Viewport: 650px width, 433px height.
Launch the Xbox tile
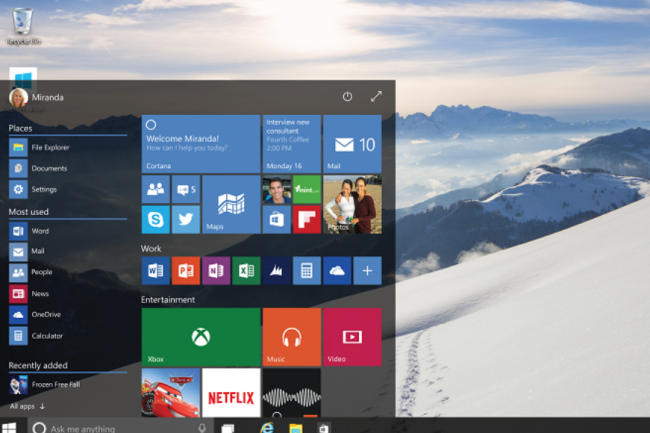(201, 337)
